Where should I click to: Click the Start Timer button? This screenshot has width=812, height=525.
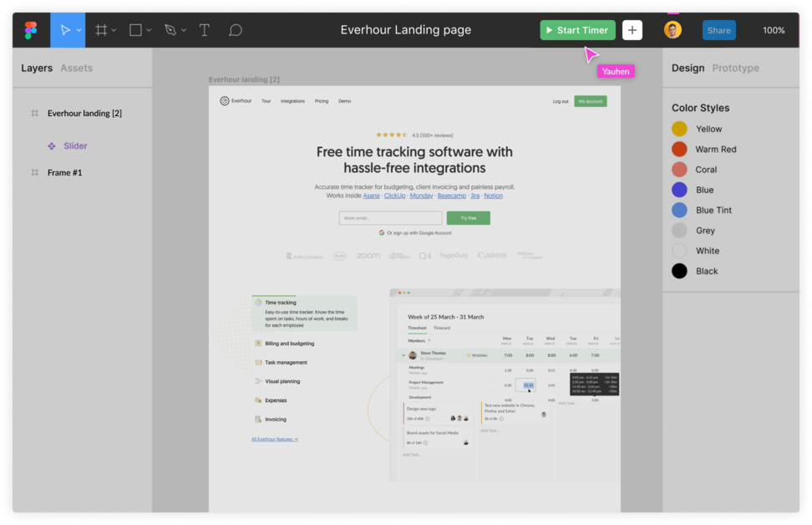(577, 29)
